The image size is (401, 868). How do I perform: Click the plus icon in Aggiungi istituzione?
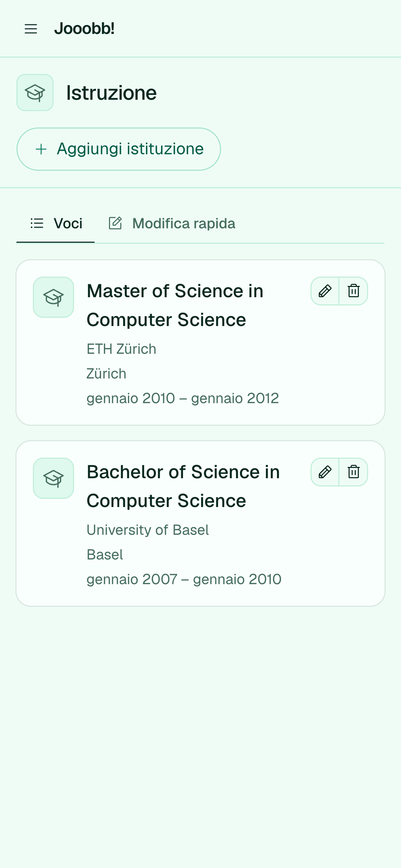click(41, 149)
